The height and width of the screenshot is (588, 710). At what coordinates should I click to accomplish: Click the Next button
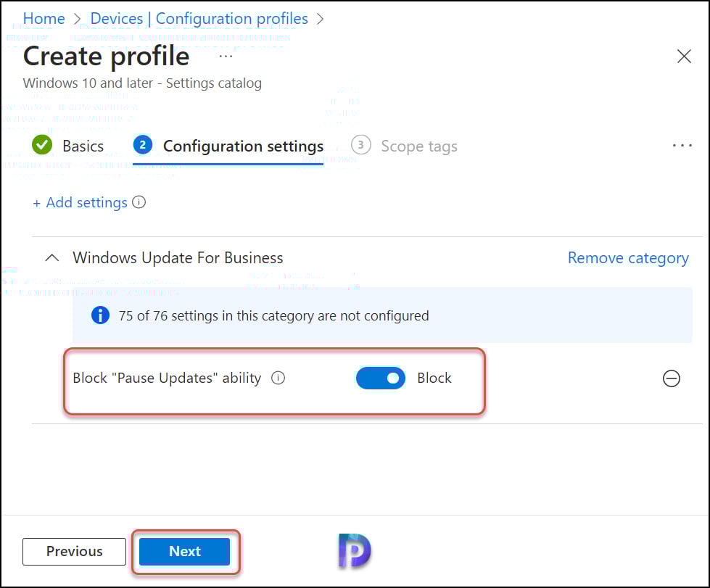(184, 551)
